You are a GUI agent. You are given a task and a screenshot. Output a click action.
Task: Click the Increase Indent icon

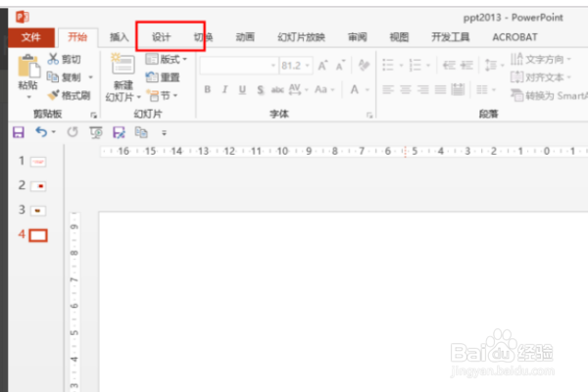pos(466,66)
